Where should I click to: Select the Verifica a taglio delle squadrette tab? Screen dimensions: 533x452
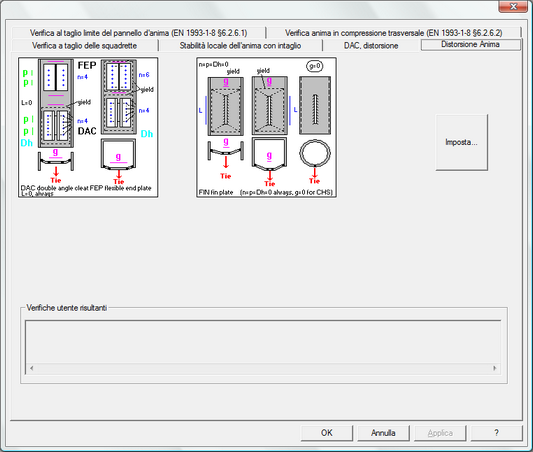pyautogui.click(x=85, y=46)
